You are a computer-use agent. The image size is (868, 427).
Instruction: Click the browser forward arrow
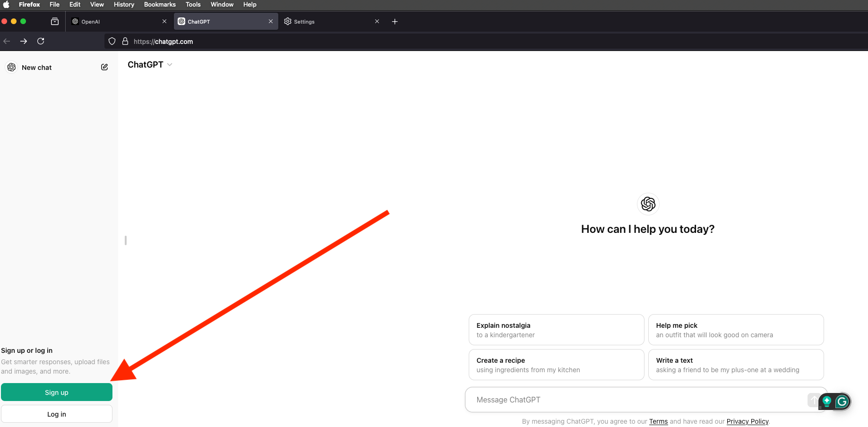24,41
